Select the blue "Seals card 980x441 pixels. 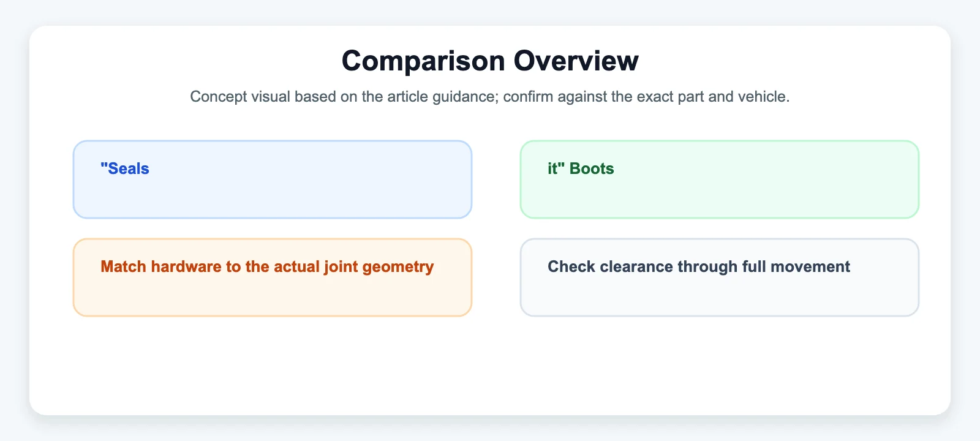pyautogui.click(x=273, y=179)
